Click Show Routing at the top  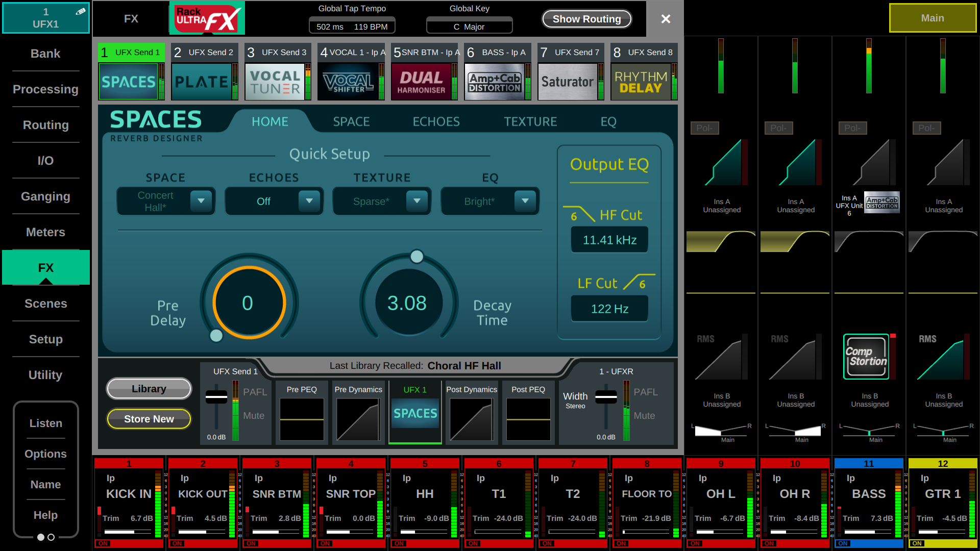pyautogui.click(x=586, y=19)
